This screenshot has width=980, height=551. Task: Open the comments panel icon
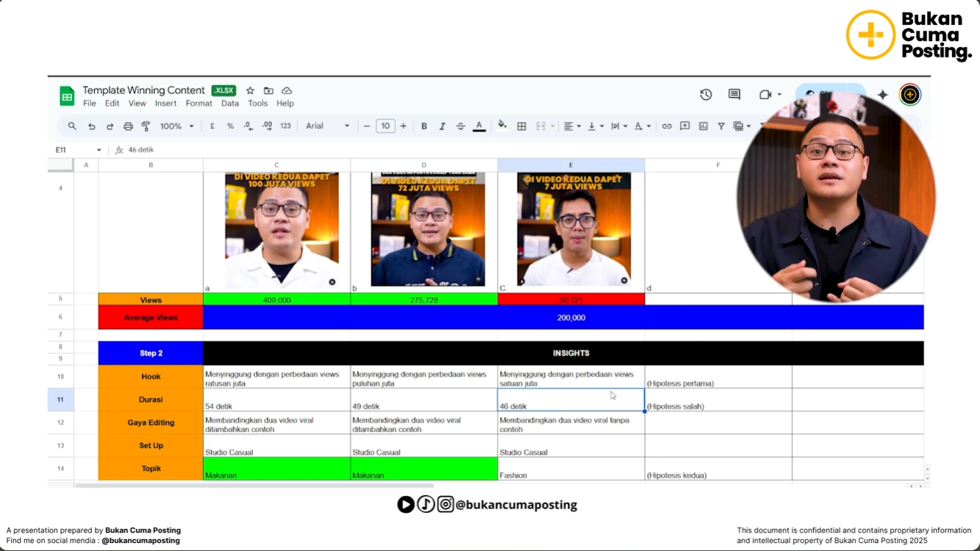(x=734, y=95)
